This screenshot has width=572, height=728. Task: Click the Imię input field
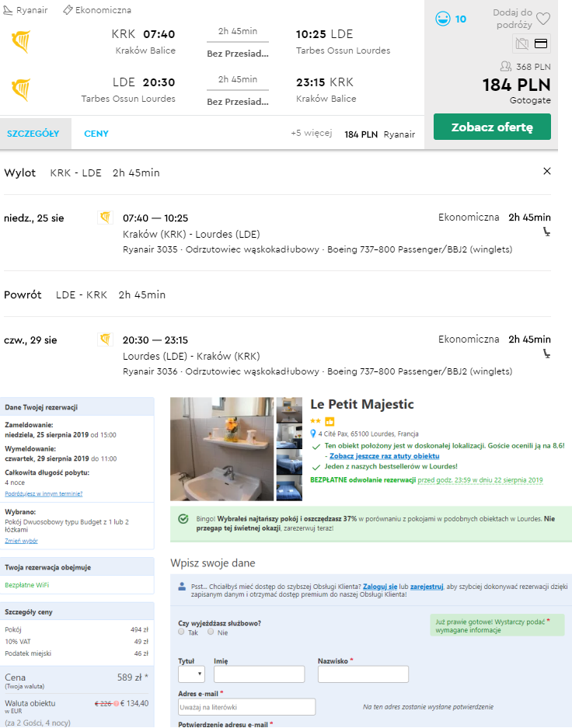pos(259,674)
